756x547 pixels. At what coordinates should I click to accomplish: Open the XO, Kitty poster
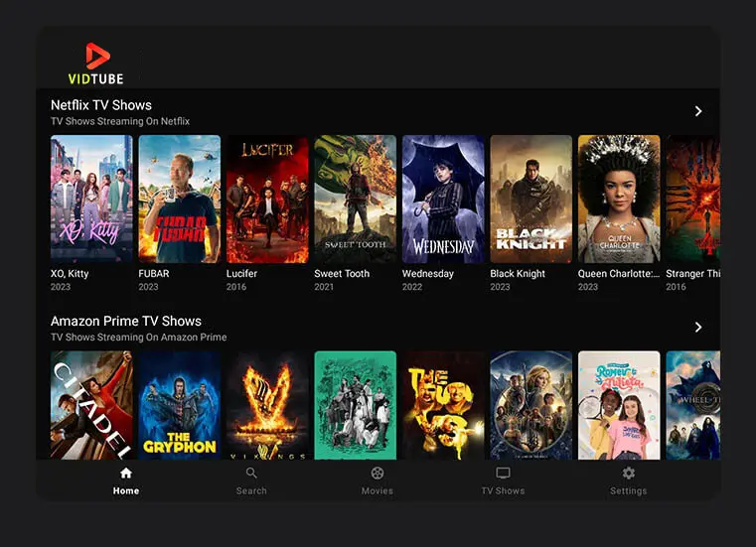(x=91, y=199)
